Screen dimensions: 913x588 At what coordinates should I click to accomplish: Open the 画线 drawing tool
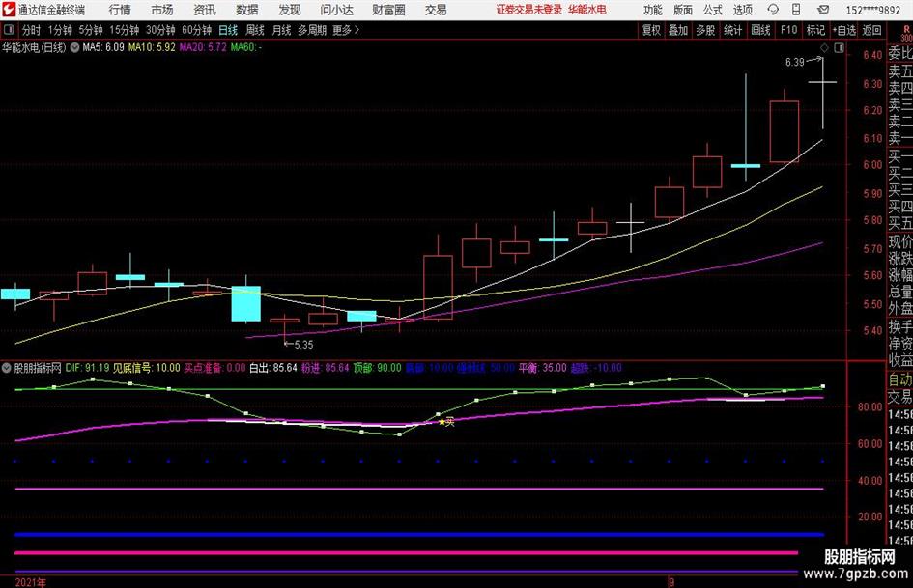(761, 30)
